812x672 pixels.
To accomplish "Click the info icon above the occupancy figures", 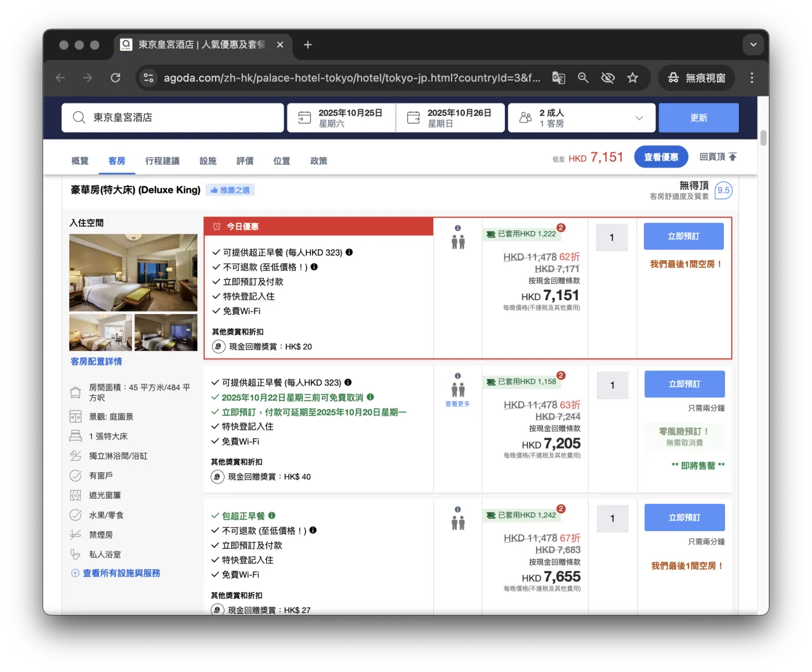I will click(457, 227).
